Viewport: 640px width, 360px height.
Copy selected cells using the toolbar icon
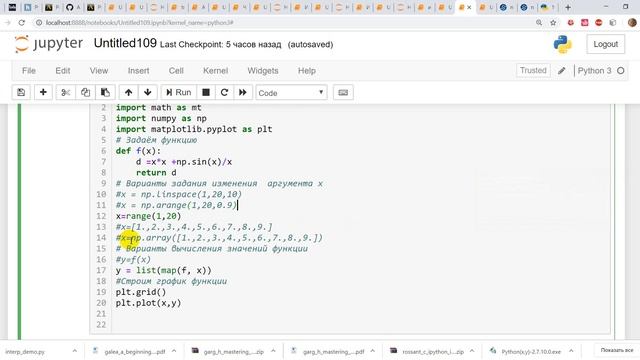85,93
